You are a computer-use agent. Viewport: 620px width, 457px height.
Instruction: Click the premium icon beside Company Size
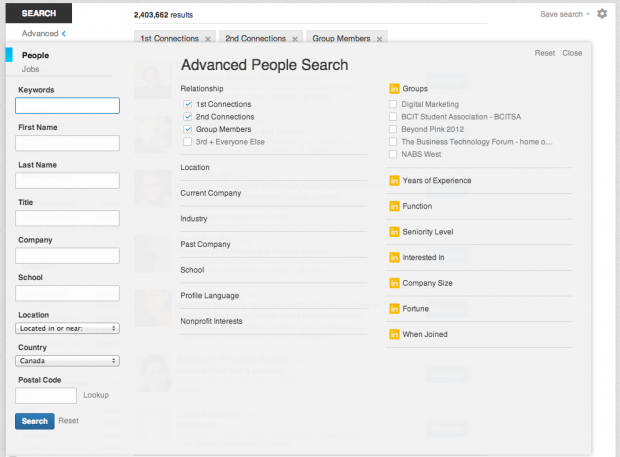[394, 283]
